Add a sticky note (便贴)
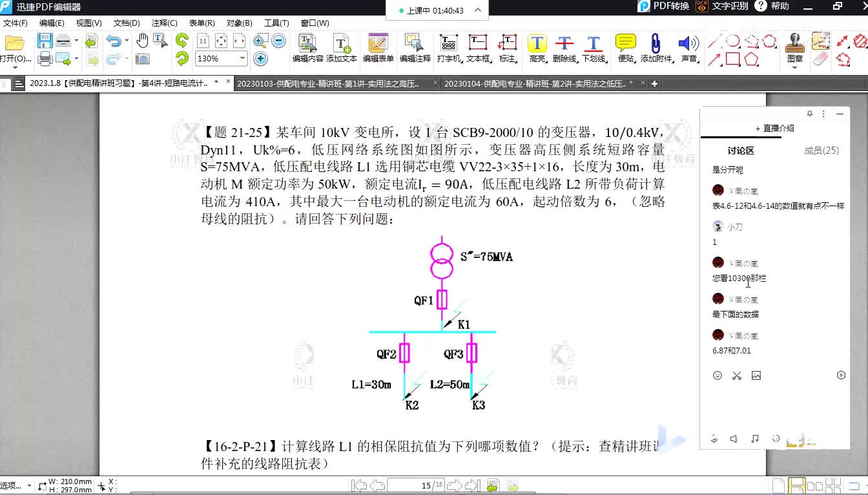The image size is (868, 495). click(625, 48)
